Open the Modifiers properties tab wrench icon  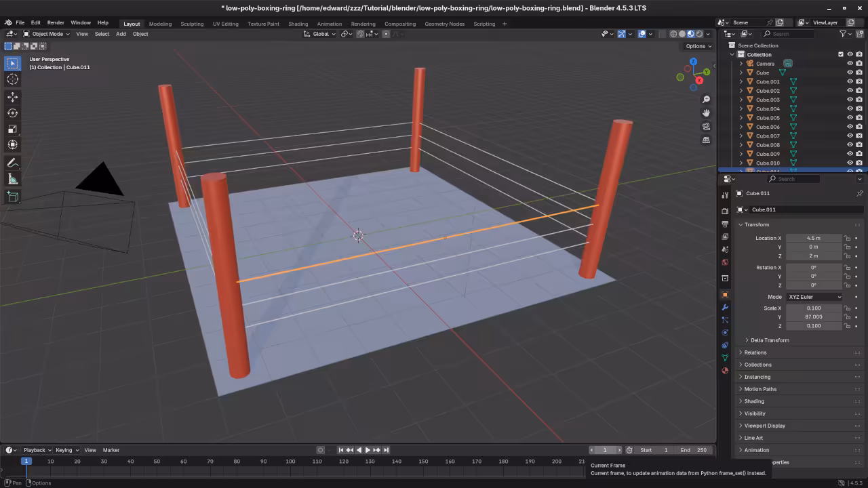pyautogui.click(x=725, y=307)
